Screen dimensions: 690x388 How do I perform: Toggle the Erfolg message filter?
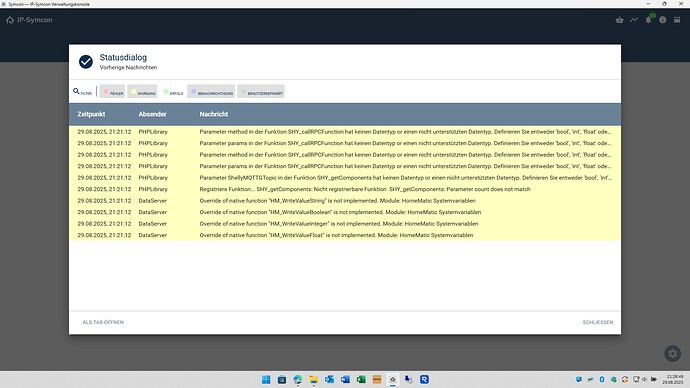click(x=172, y=92)
